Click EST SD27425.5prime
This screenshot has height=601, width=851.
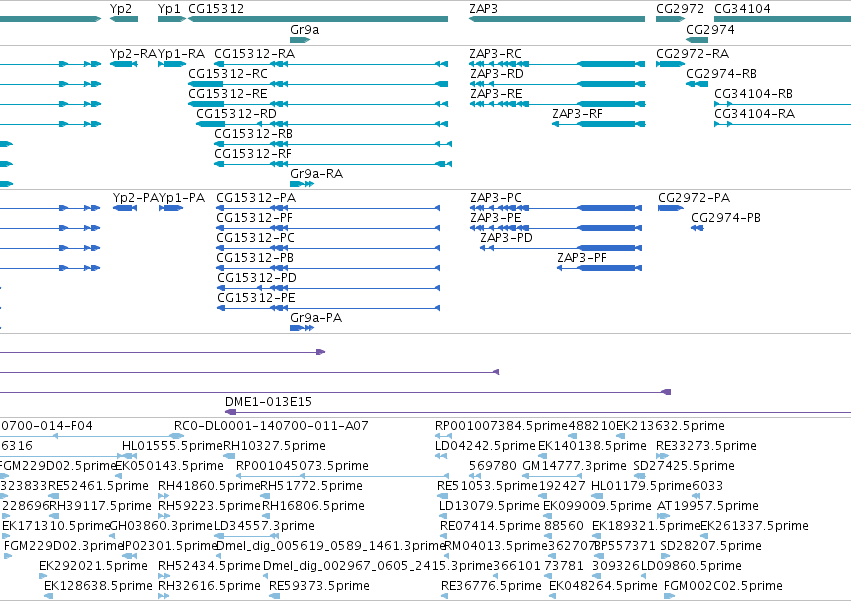[684, 466]
